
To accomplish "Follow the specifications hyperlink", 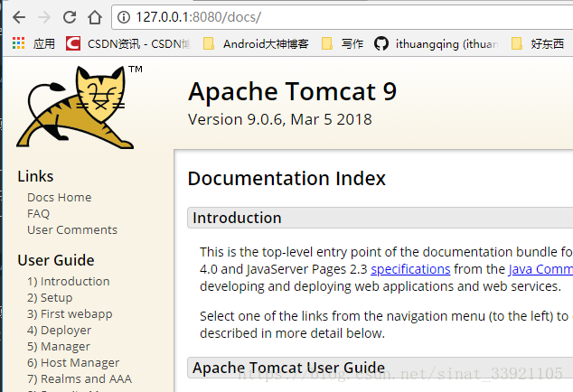I will 410,269.
